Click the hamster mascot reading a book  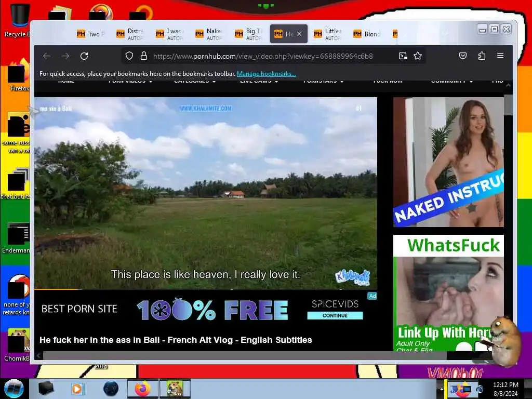pyautogui.click(x=504, y=341)
